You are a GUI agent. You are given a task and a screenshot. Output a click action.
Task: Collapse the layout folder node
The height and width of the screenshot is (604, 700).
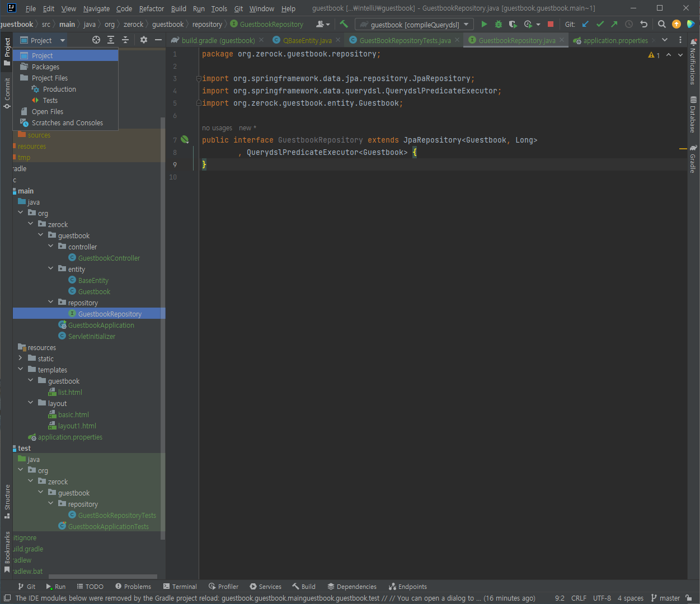pos(31,403)
